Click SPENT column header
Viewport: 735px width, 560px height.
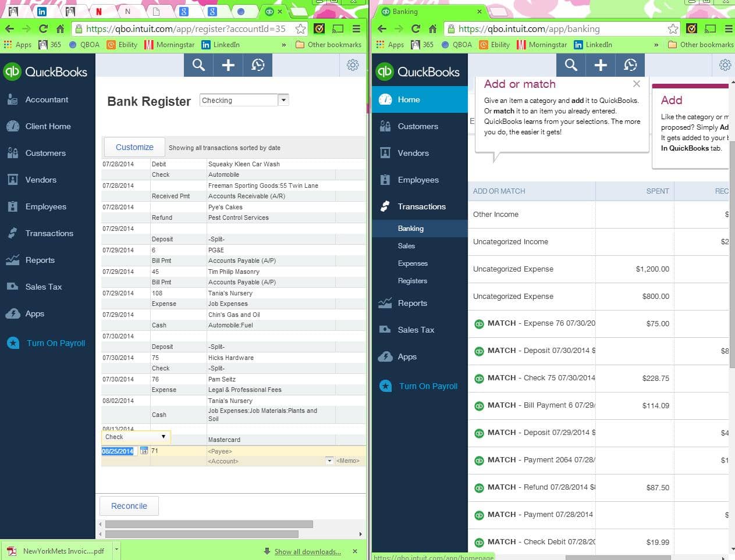click(658, 191)
